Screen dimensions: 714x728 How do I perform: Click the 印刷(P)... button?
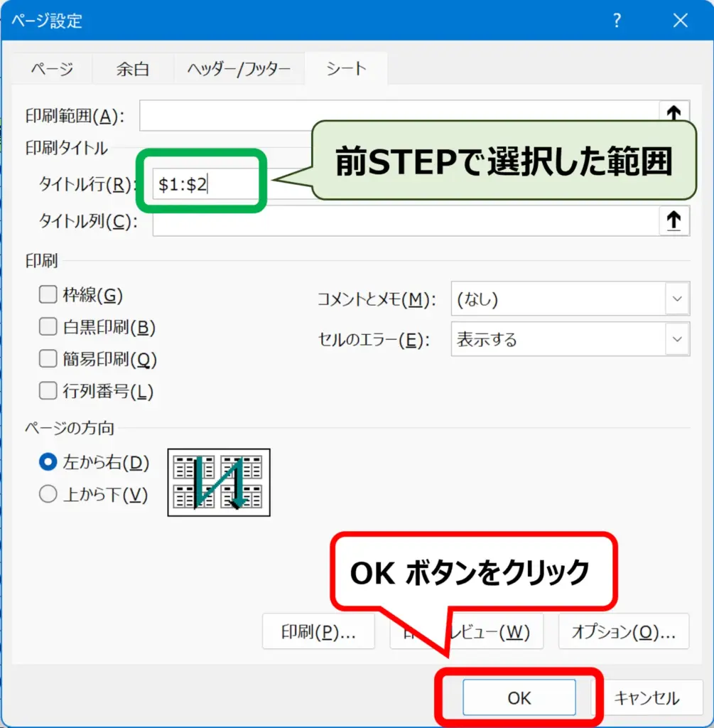[318, 631]
